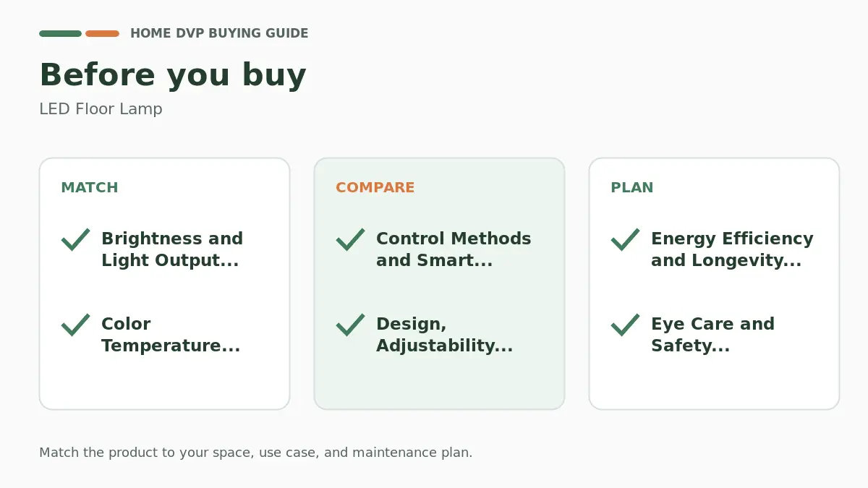Image resolution: width=868 pixels, height=488 pixels.
Task: Click the LED Floor Lamp subtitle
Action: pyautogui.click(x=101, y=109)
